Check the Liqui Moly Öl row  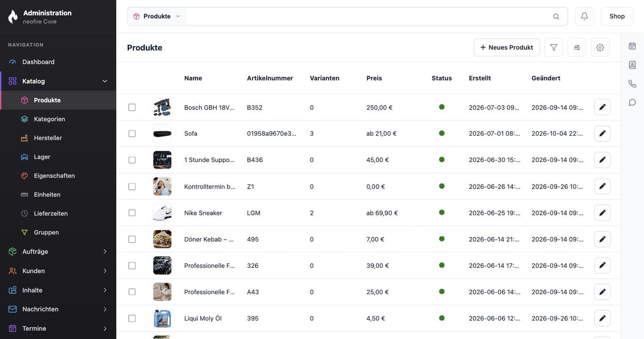pos(132,318)
